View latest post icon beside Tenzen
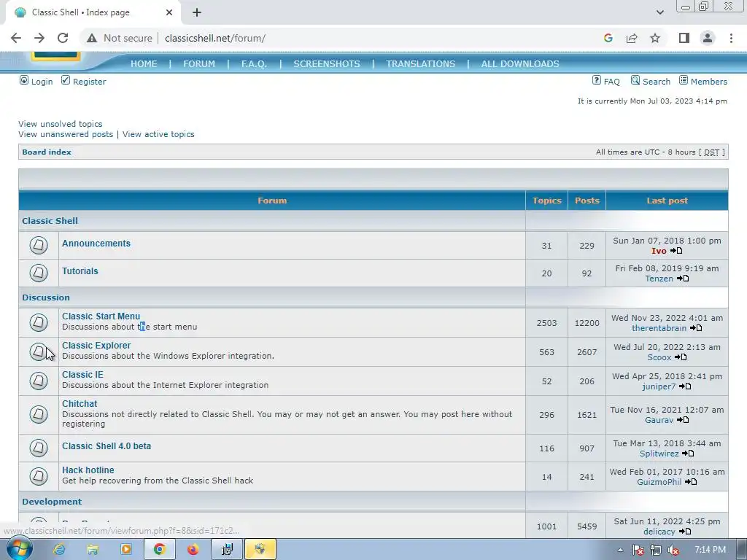The width and height of the screenshot is (747, 560). click(683, 278)
